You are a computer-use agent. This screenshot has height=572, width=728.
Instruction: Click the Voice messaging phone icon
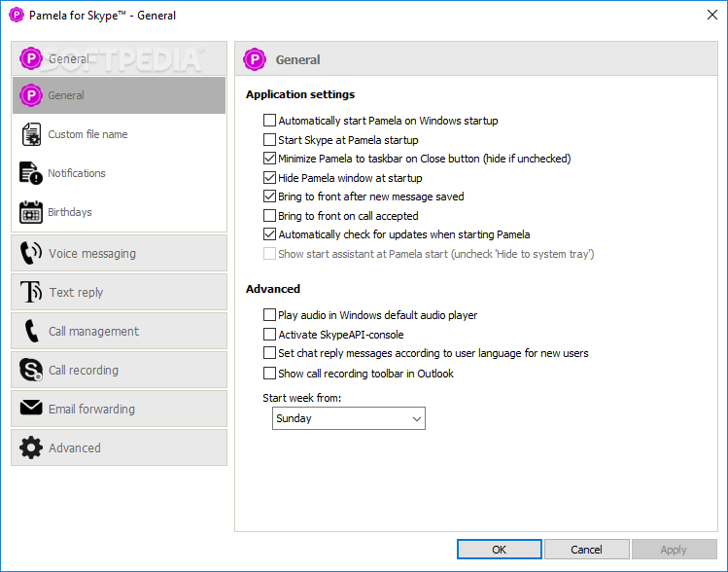pos(31,253)
